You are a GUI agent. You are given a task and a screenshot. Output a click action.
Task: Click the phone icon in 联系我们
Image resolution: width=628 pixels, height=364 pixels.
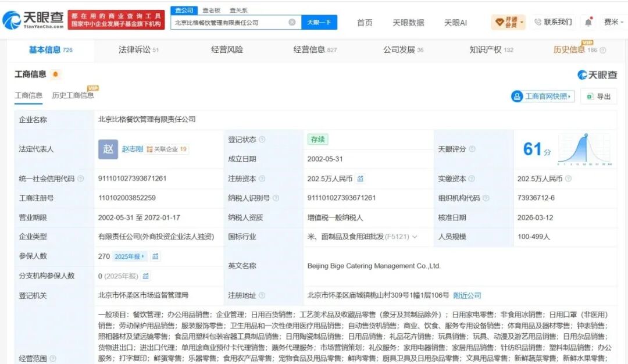pyautogui.click(x=538, y=22)
